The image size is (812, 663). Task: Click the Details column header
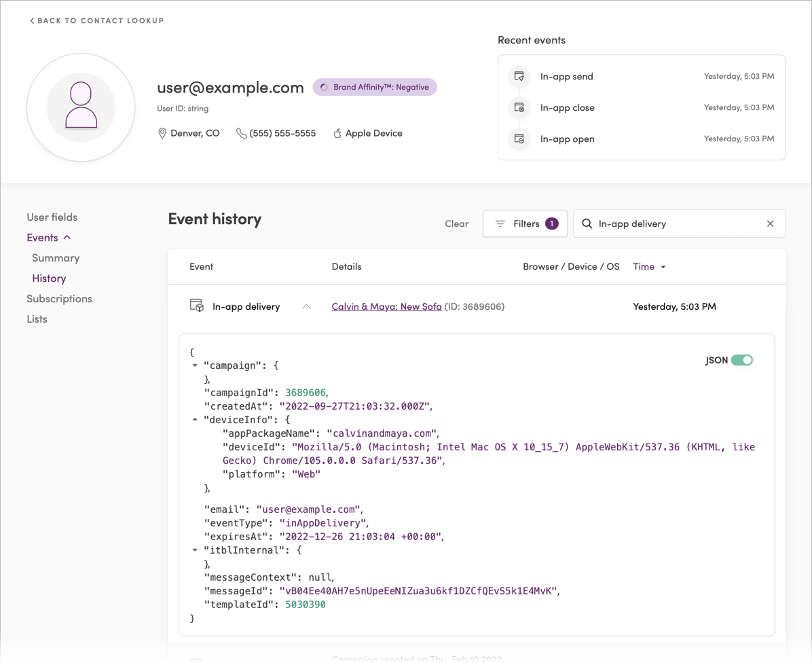coord(346,267)
